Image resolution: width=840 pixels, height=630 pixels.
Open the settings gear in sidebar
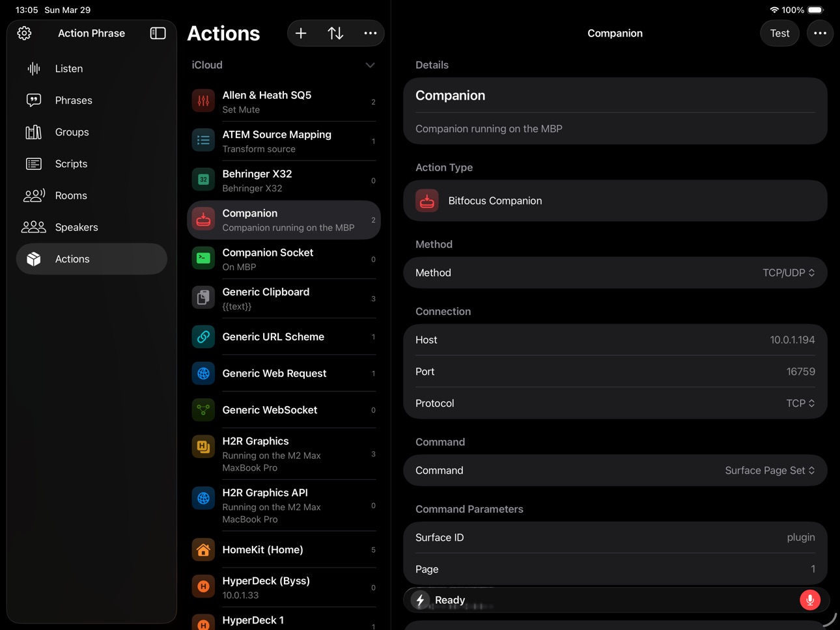[24, 33]
